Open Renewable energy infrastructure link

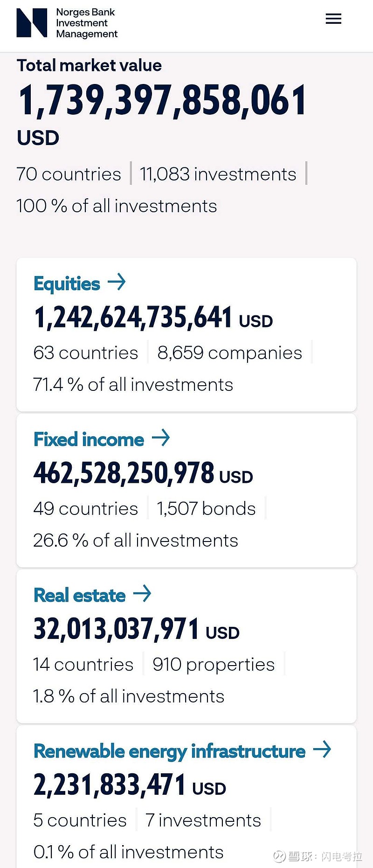tap(169, 751)
